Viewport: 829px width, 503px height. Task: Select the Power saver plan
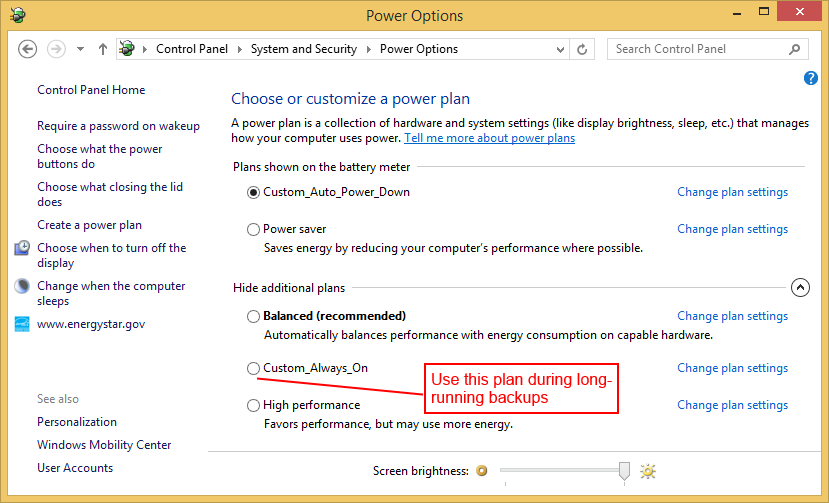coord(253,229)
